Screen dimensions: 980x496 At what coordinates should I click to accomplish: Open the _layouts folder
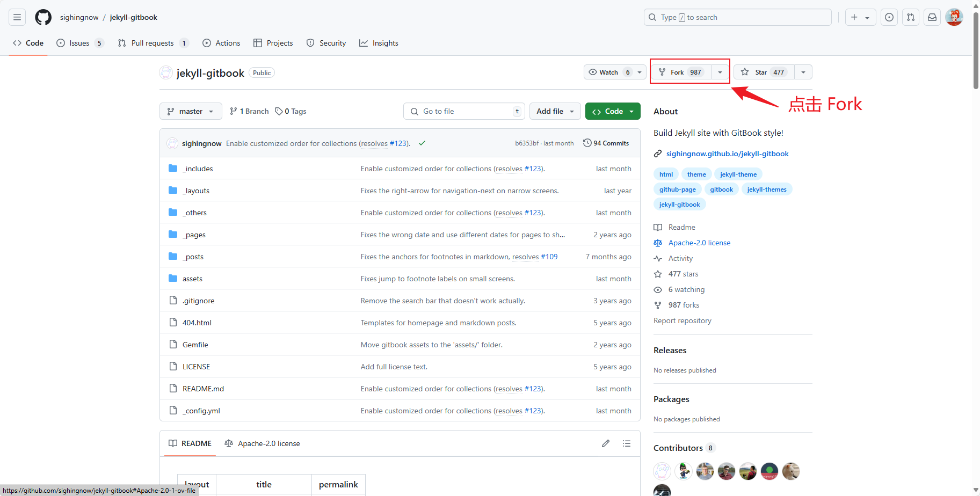196,191
